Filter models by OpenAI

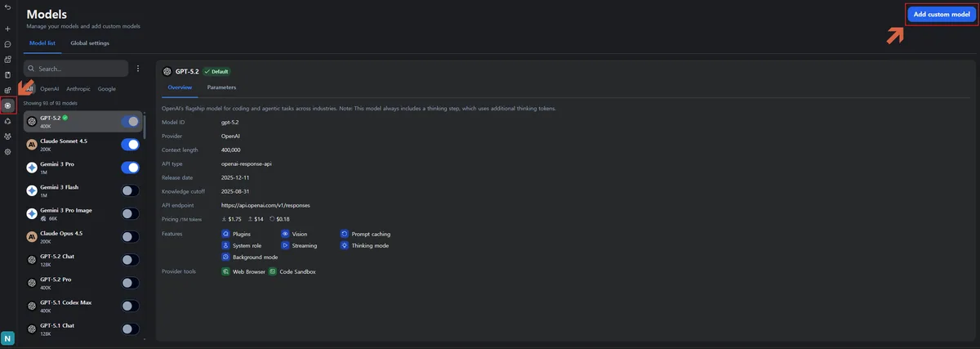50,88
